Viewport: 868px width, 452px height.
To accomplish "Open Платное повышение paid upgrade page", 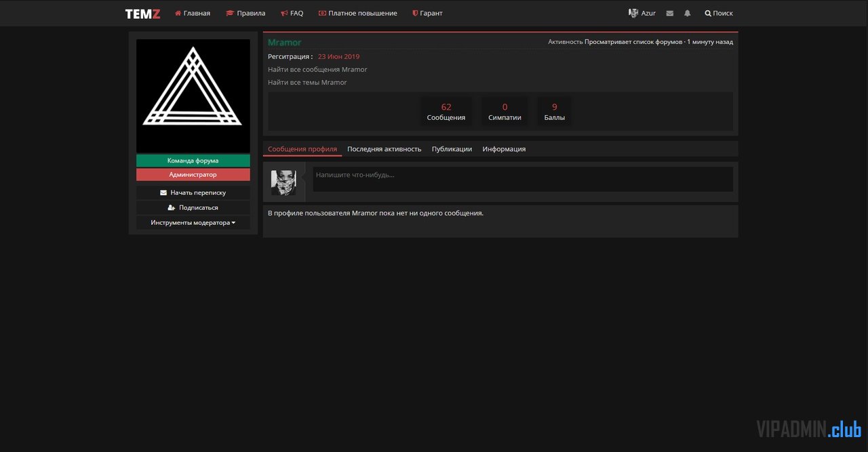I will click(357, 13).
